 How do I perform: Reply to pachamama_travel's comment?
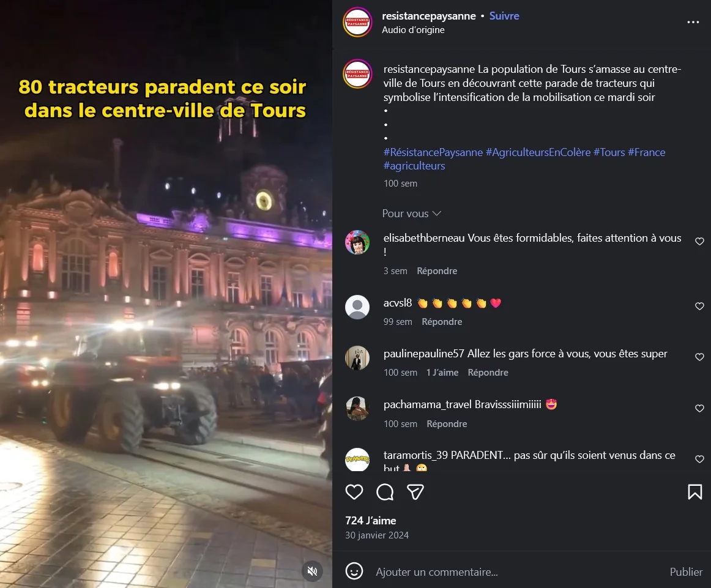(x=447, y=424)
